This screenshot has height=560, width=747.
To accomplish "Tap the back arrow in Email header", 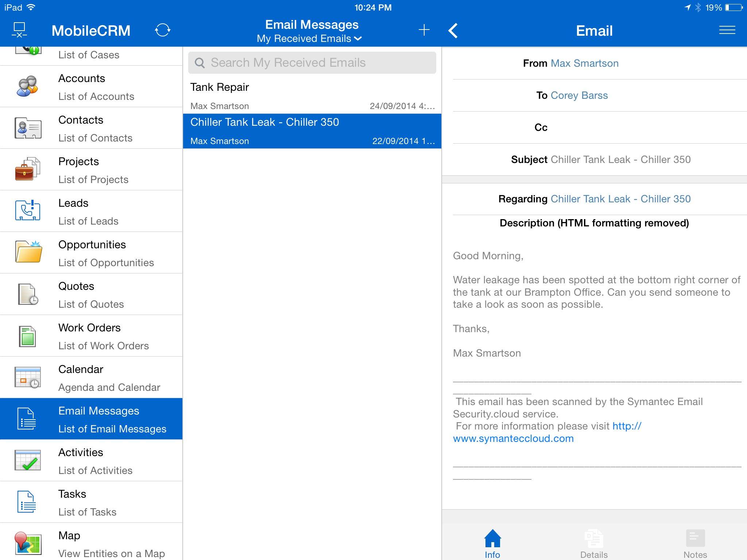I will click(453, 31).
